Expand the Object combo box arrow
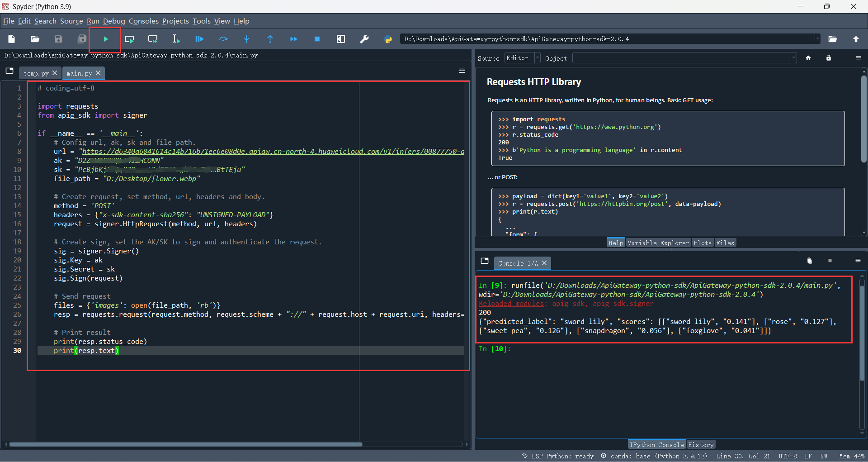 (793, 58)
